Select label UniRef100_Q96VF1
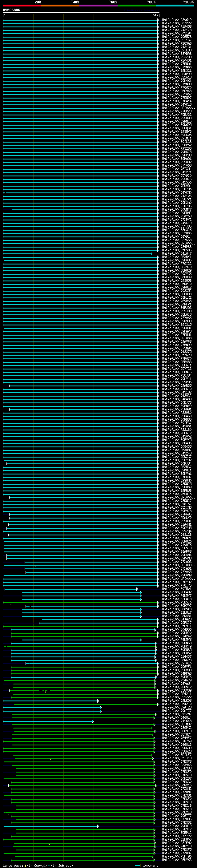The image size is (197, 868). coord(176,667)
